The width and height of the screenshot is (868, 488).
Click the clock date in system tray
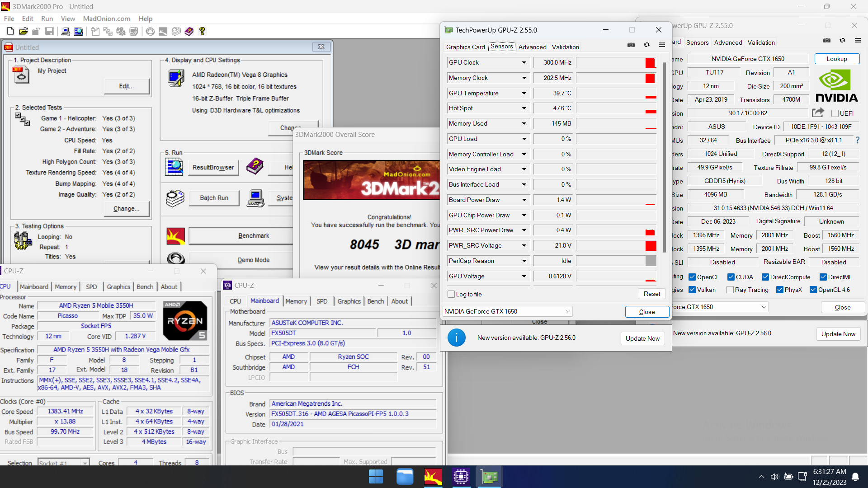(x=830, y=477)
